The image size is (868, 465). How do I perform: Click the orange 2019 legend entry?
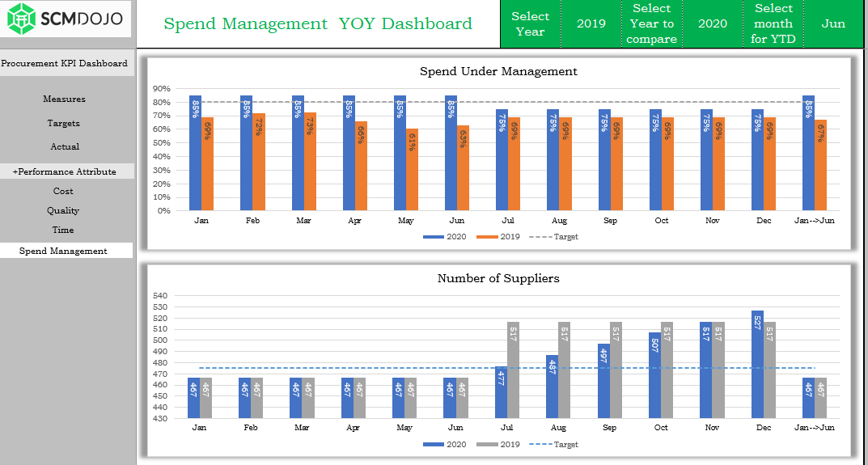pos(498,237)
